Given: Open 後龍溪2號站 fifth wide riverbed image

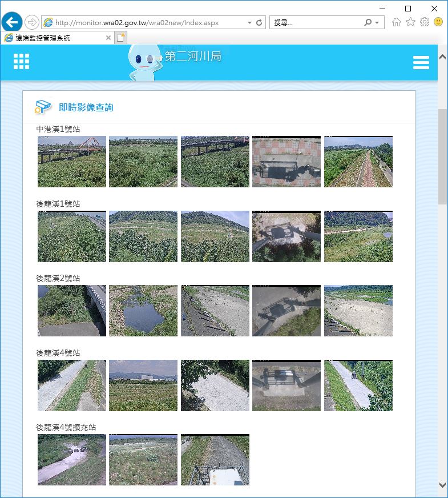Looking at the screenshot, I should (358, 311).
